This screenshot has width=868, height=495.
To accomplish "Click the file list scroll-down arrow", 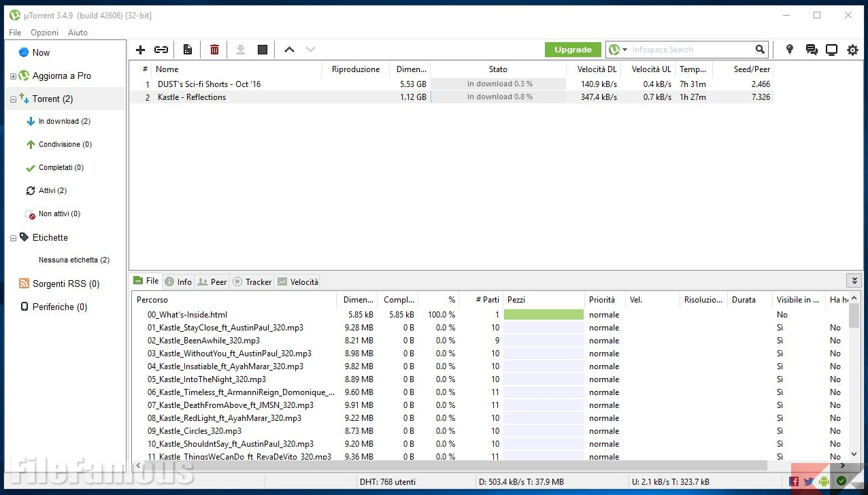I will pyautogui.click(x=854, y=455).
